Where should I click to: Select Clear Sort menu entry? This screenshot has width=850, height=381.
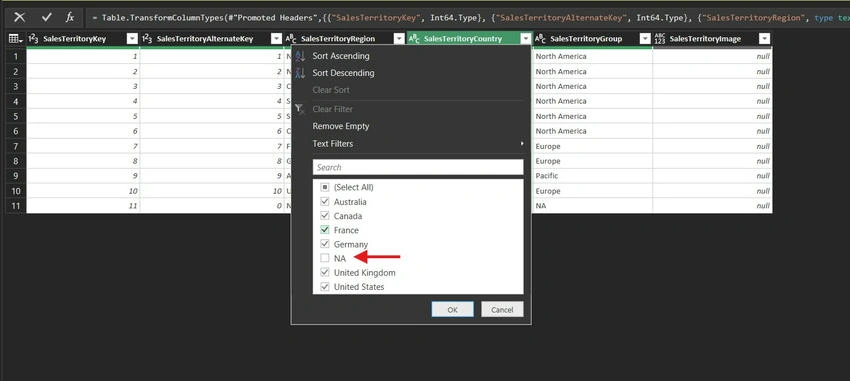[331, 90]
